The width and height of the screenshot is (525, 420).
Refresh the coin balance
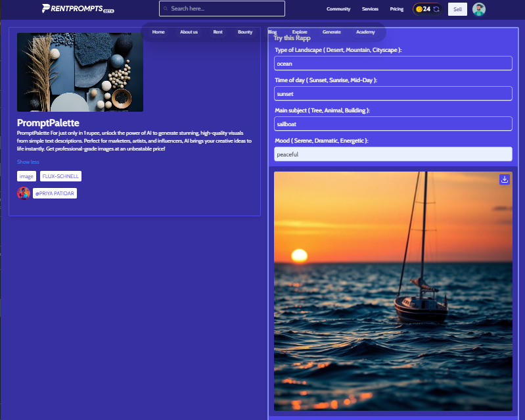coord(436,9)
